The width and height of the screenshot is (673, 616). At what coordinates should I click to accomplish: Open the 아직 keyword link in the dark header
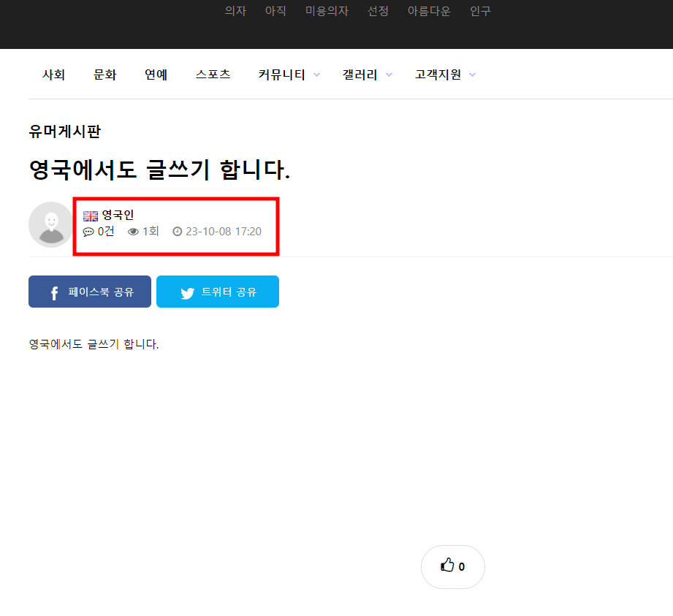275,11
